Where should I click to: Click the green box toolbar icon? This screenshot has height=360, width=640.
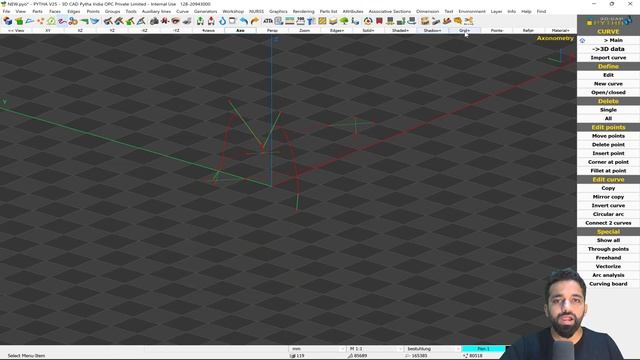19,21
